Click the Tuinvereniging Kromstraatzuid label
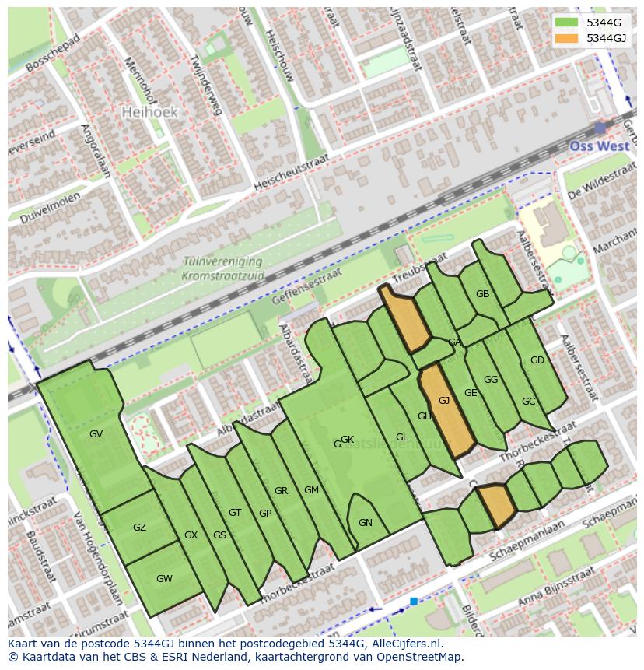This screenshot has width=644, height=670. [222, 268]
